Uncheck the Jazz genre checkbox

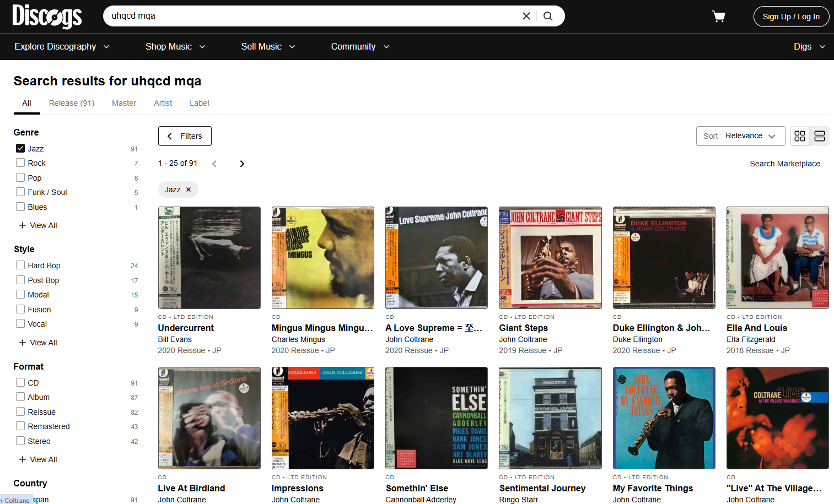pyautogui.click(x=20, y=148)
